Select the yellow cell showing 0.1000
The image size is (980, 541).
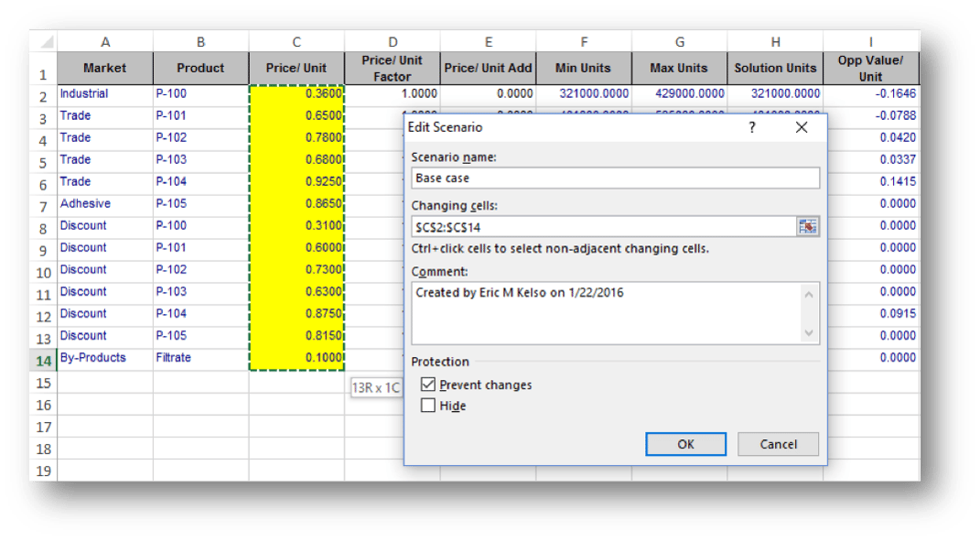(296, 357)
